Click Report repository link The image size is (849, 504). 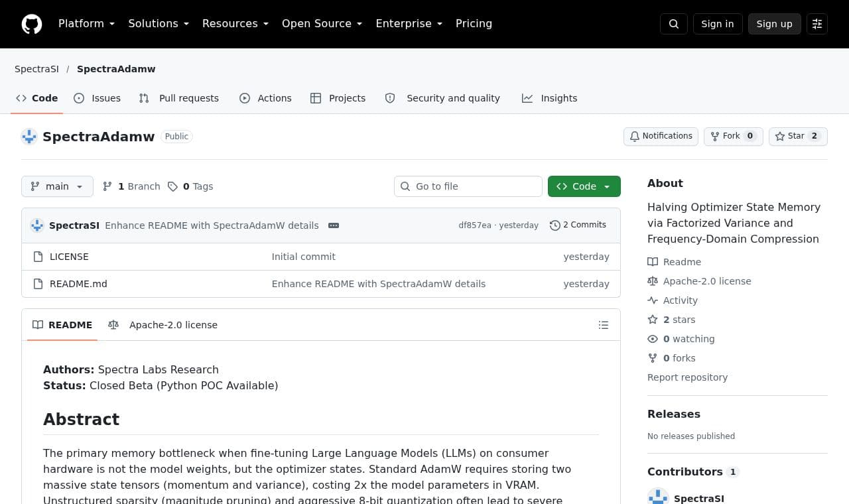pos(687,377)
